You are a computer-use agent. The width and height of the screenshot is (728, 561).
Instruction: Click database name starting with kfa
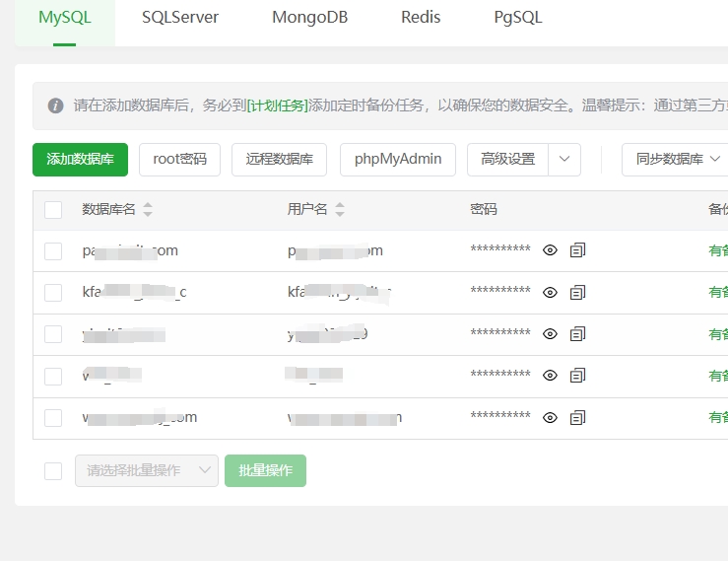[135, 292]
